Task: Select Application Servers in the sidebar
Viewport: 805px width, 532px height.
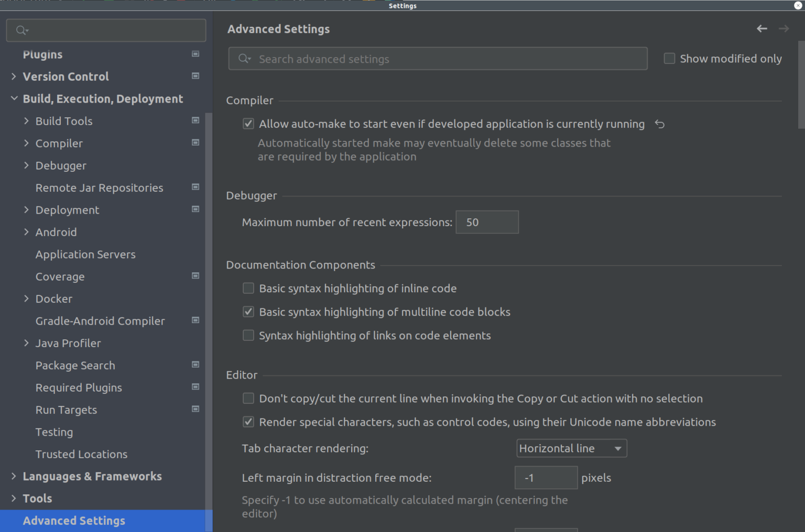Action: [x=85, y=254]
